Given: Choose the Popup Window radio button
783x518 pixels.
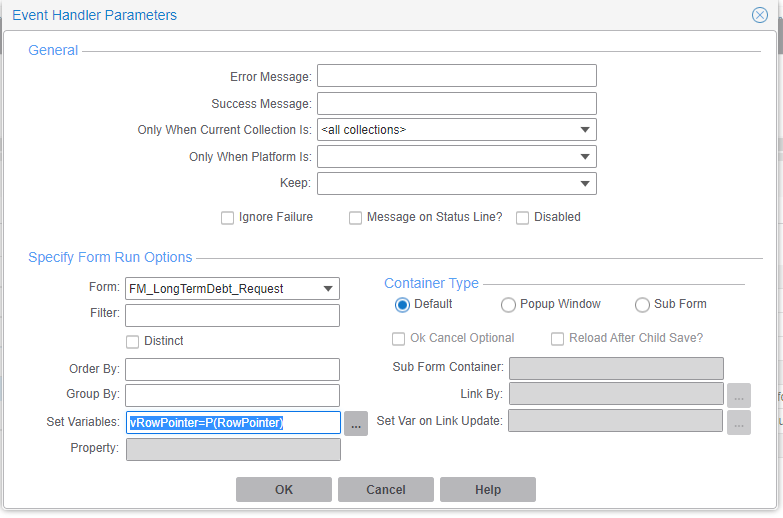Looking at the screenshot, I should (x=508, y=305).
